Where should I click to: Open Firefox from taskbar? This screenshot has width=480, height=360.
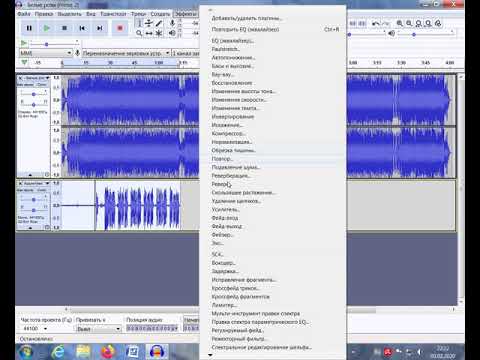point(108,352)
